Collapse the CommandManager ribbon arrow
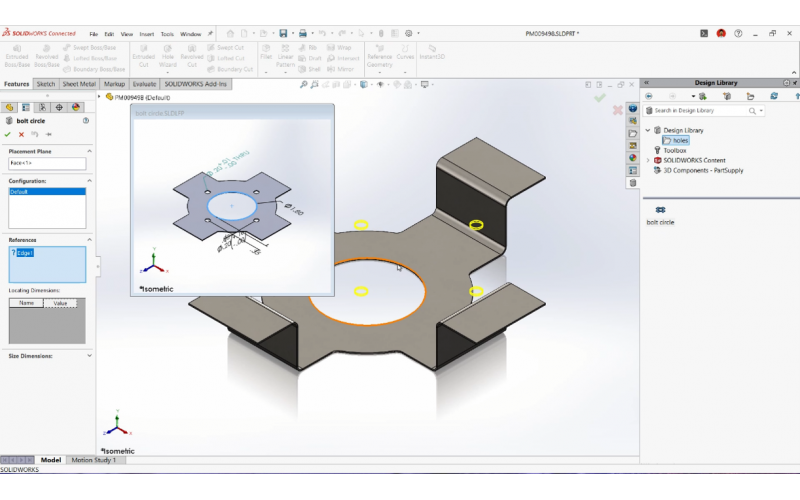This screenshot has height=500, width=800. click(x=793, y=73)
